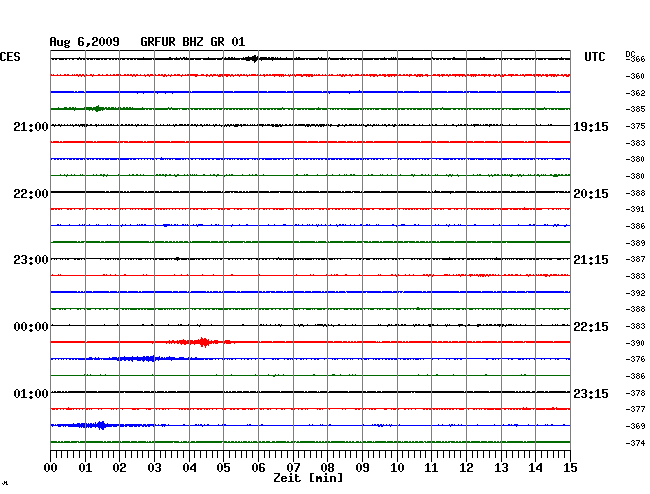Click the "UTC" column heading
The height and width of the screenshot is (494, 650).
(595, 57)
